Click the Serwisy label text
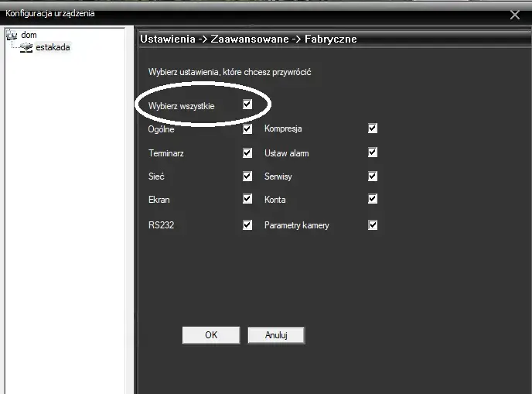532x394 pixels. click(278, 176)
